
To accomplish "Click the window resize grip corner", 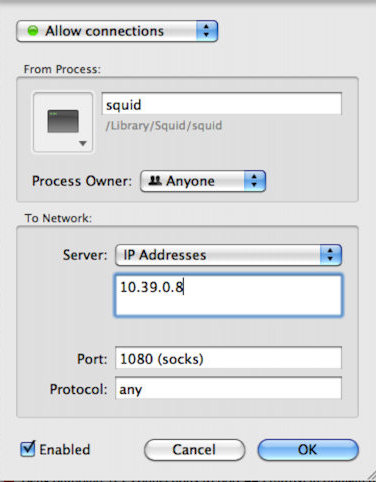I will click(370, 475).
